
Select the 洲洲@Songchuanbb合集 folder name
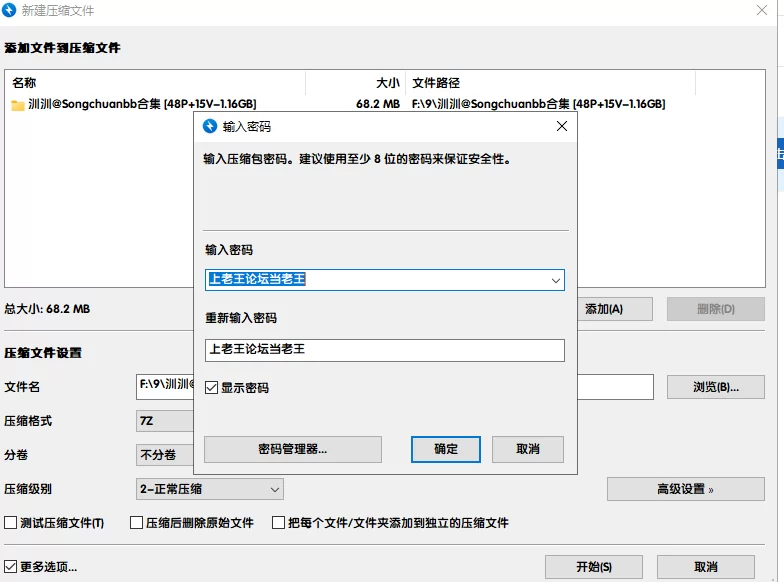(x=142, y=104)
